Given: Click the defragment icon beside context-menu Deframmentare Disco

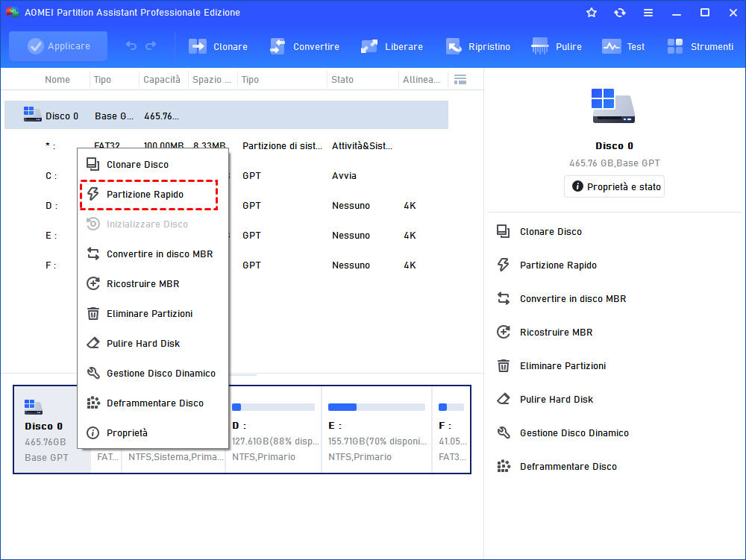Looking at the screenshot, I should click(93, 403).
